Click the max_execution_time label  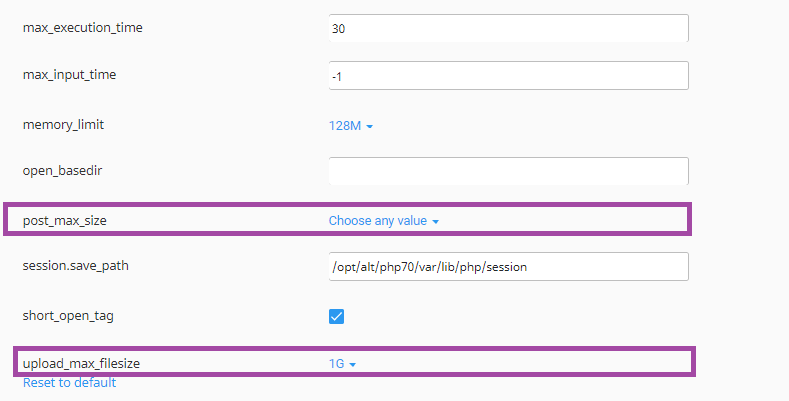83,28
